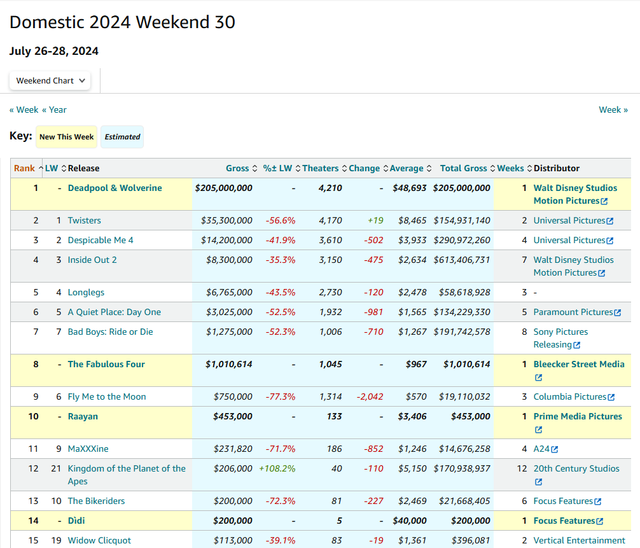The height and width of the screenshot is (548, 640).
Task: Click sort arrows beside Gross header
Action: click(x=254, y=168)
